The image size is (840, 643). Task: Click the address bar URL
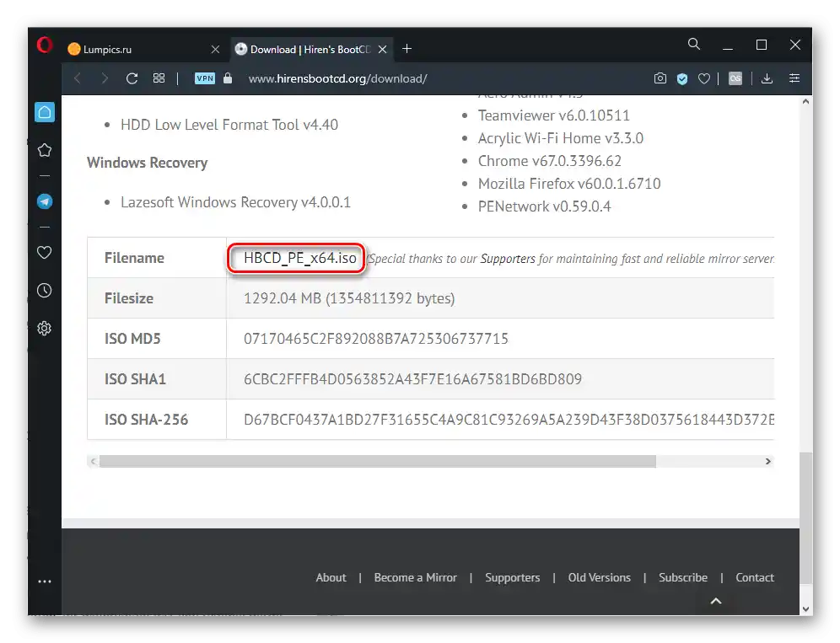click(x=337, y=78)
